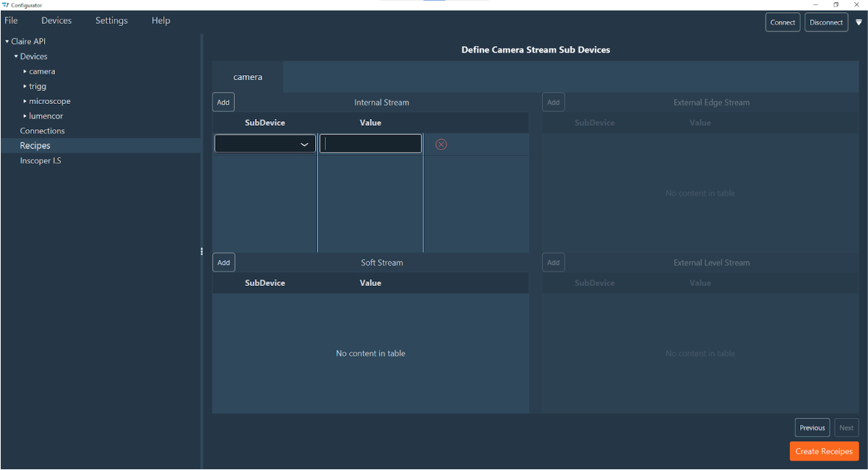
Task: Add a row to Soft Stream
Action: [223, 263]
